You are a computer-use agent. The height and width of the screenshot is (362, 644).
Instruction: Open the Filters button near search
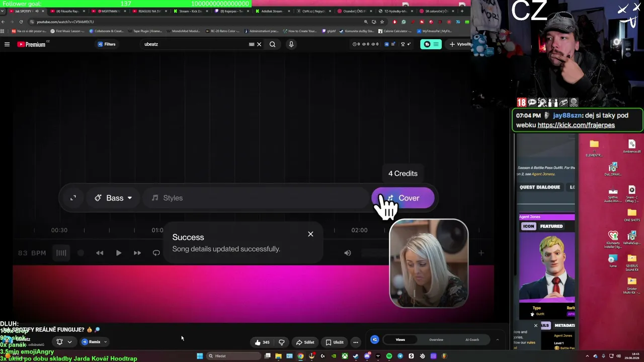(107, 44)
